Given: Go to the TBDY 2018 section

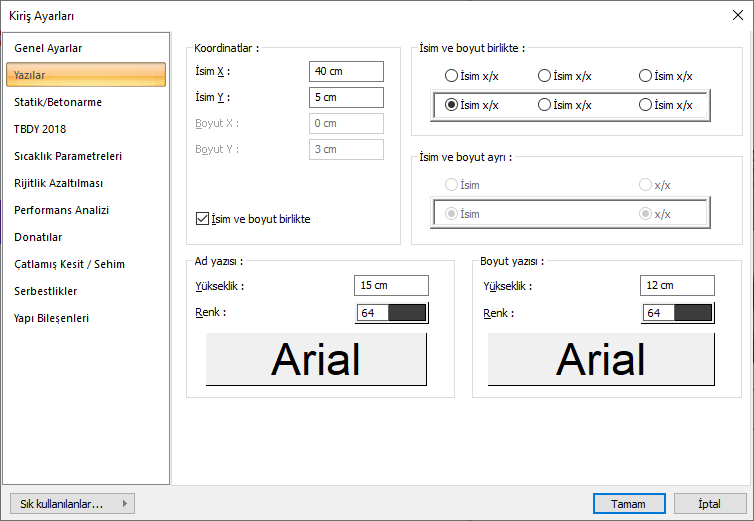Looking at the screenshot, I should (40, 129).
